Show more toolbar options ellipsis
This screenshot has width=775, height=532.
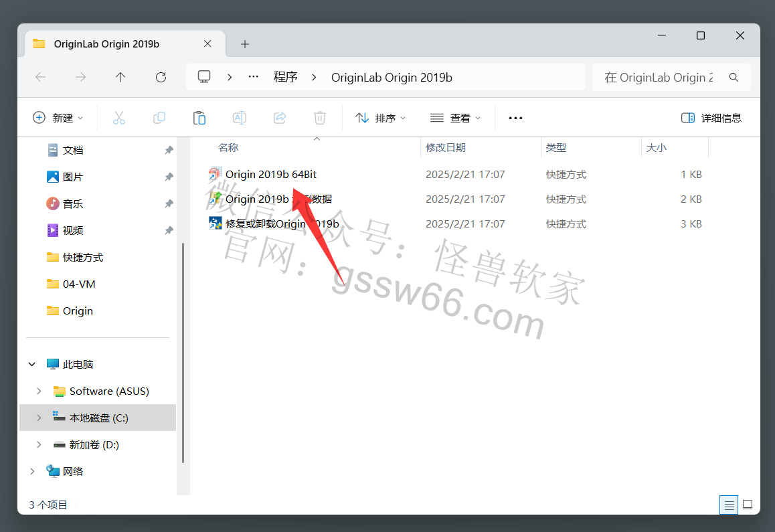[x=515, y=118]
